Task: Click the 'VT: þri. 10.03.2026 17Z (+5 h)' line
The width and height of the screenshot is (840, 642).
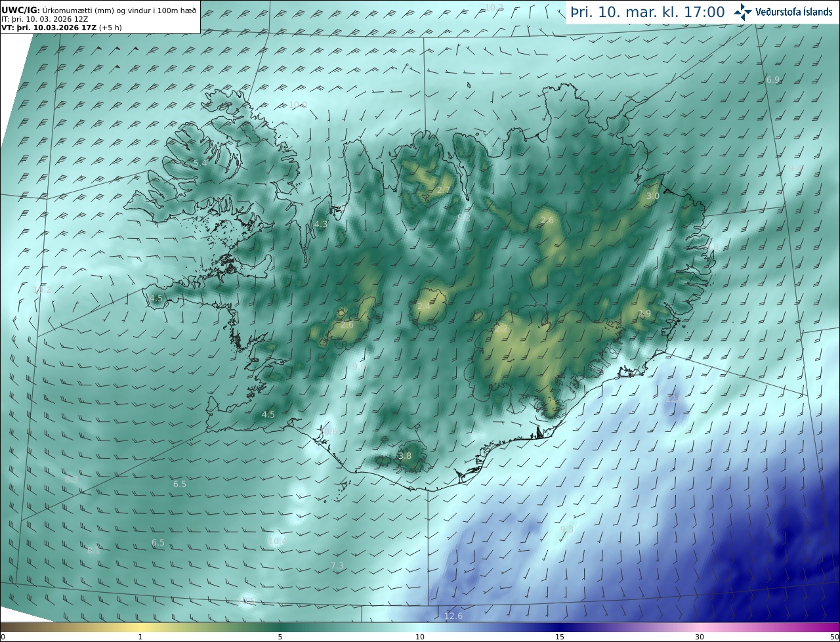Action: point(62,28)
